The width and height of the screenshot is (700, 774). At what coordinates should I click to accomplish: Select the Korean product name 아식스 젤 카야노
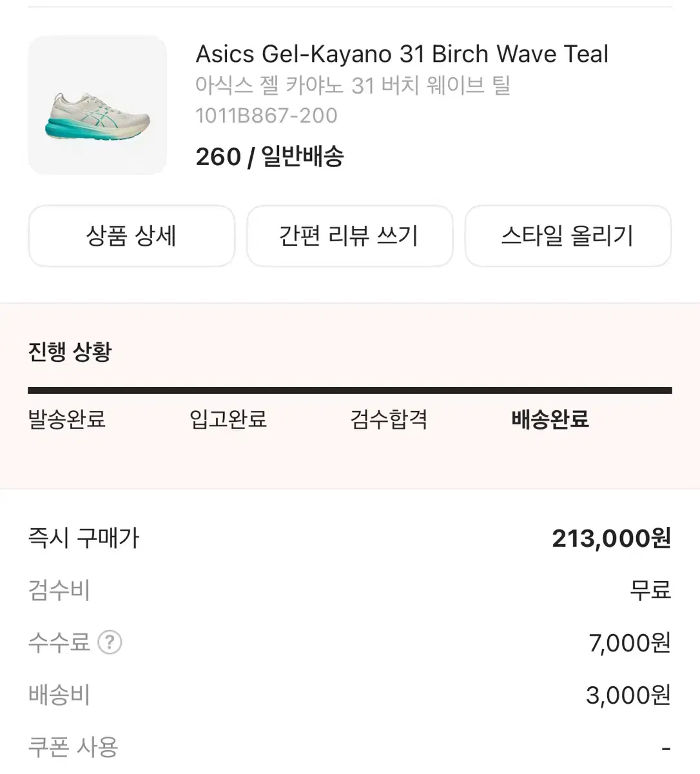point(353,85)
